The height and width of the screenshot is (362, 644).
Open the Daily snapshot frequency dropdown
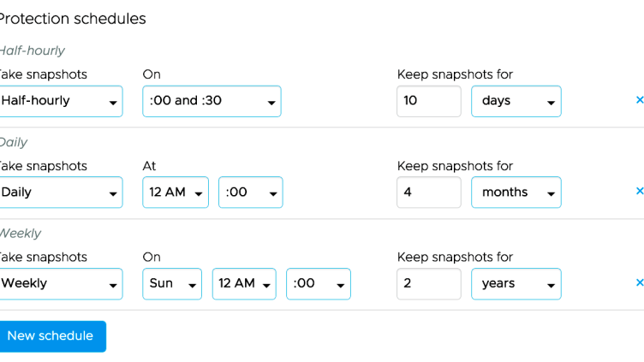coord(60,193)
